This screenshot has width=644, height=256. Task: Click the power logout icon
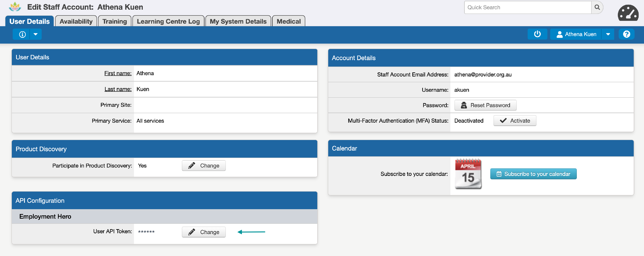pyautogui.click(x=537, y=34)
